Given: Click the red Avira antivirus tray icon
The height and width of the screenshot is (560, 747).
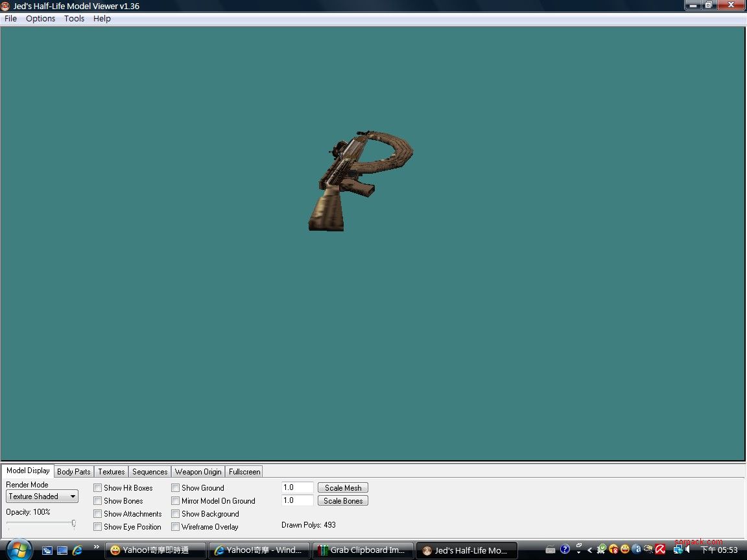Looking at the screenshot, I should pos(660,550).
